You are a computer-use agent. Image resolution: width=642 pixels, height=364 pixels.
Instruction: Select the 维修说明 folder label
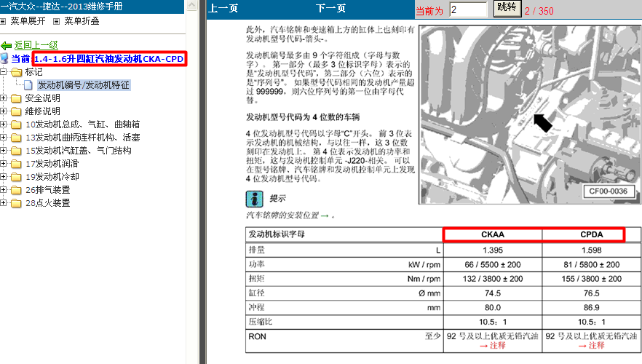42,111
